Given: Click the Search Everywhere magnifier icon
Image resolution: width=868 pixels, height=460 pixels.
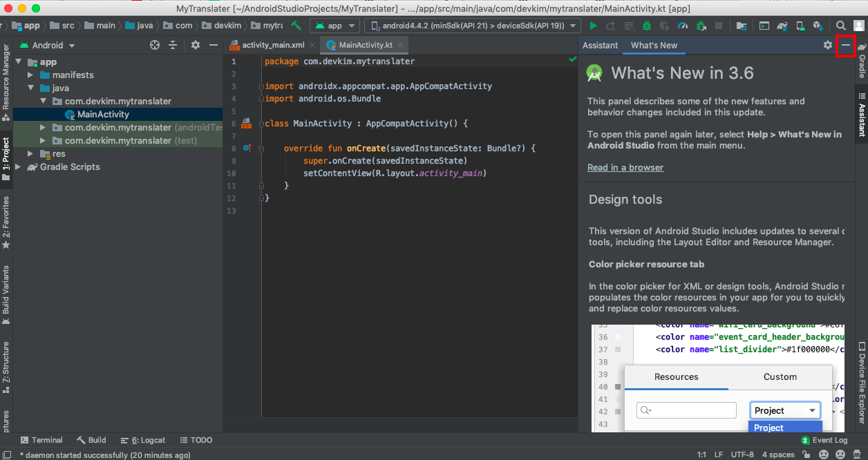Looking at the screenshot, I should [x=840, y=26].
